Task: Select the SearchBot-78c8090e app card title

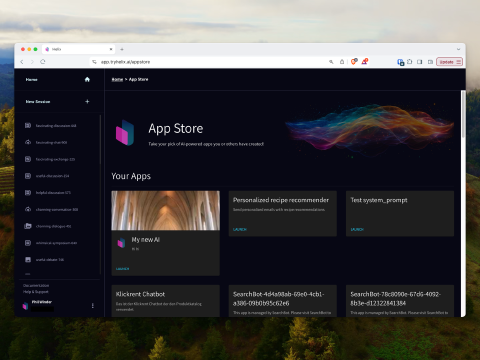Action: pyautogui.click(x=395, y=299)
